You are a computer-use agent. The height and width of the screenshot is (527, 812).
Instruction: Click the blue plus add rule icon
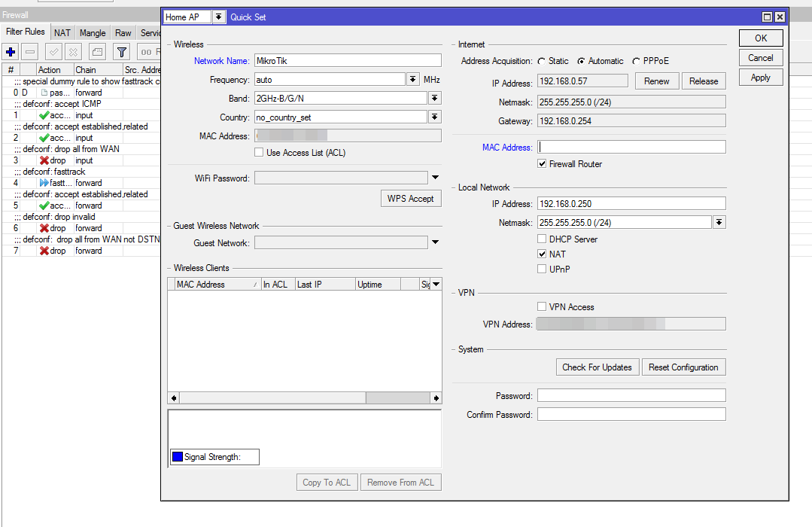[11, 52]
